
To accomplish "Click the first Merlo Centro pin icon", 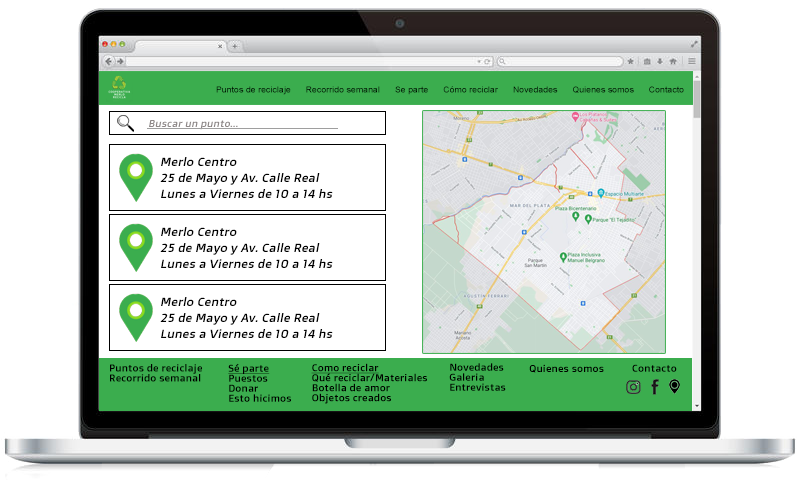I will (136, 177).
